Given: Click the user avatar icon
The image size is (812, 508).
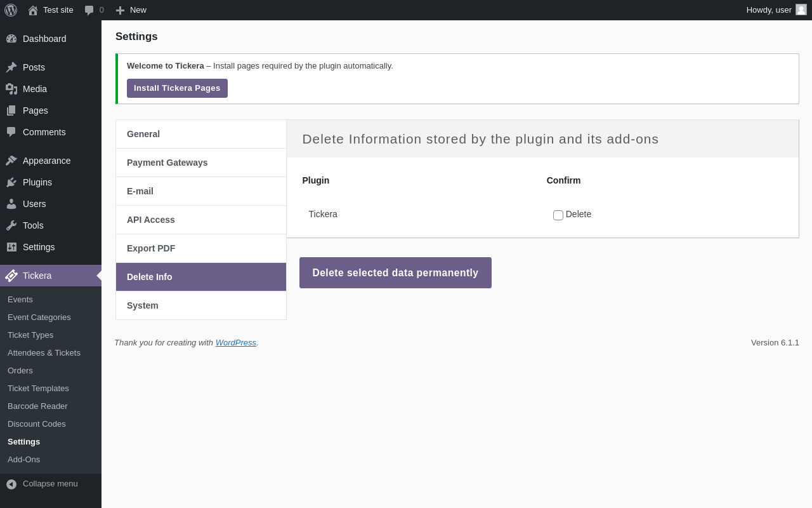Looking at the screenshot, I should point(801,10).
